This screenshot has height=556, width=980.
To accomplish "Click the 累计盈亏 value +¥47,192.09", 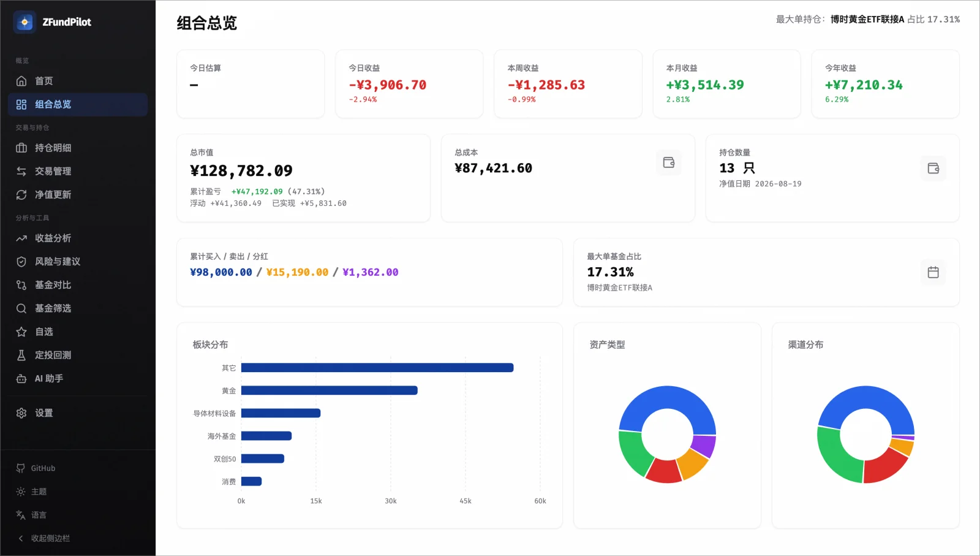I will (257, 192).
